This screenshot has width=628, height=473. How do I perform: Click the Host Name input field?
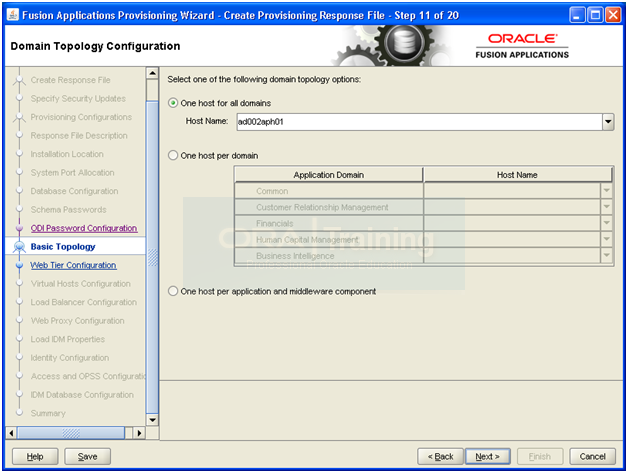[419, 122]
